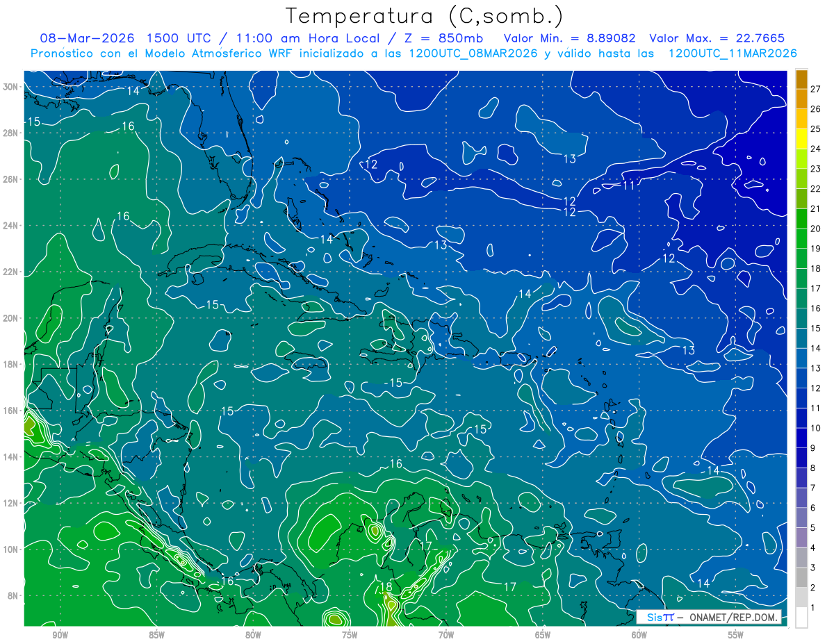Click the "SisTT" logo text
The width and height of the screenshot is (834, 644).
pyautogui.click(x=660, y=618)
